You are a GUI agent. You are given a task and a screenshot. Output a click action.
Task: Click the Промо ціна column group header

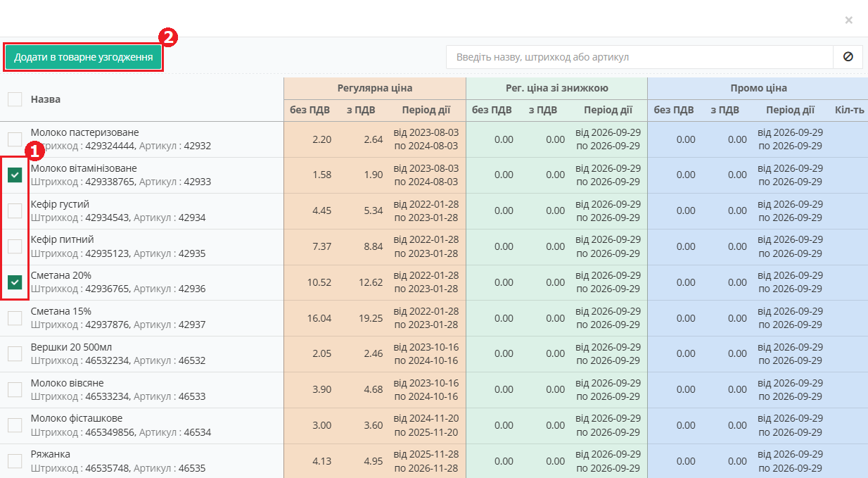coord(758,88)
